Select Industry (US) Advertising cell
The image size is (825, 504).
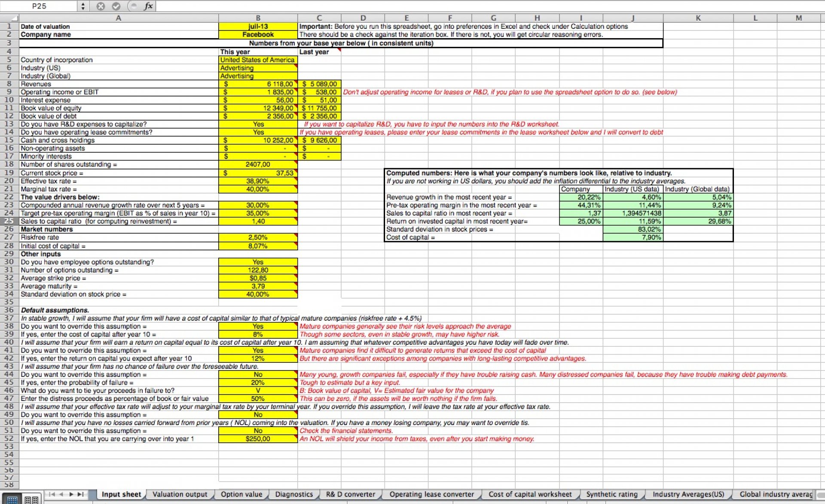pos(258,68)
